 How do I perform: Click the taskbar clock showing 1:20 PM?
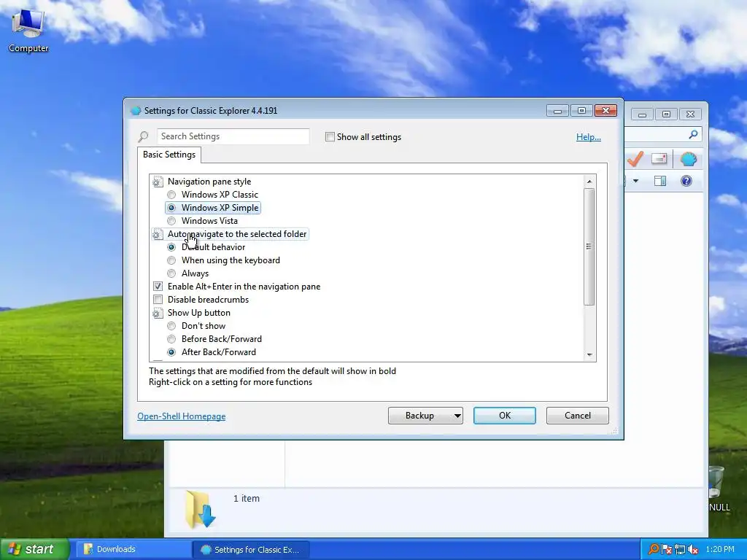point(720,550)
